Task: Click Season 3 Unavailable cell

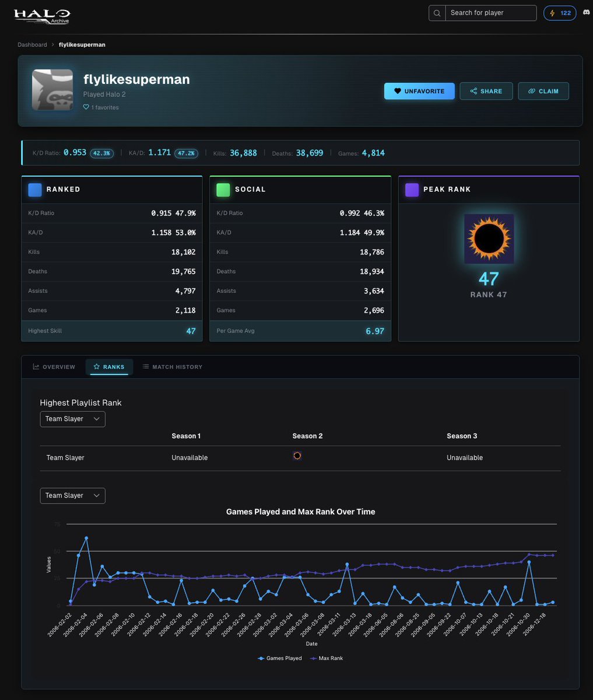Action: pyautogui.click(x=465, y=458)
